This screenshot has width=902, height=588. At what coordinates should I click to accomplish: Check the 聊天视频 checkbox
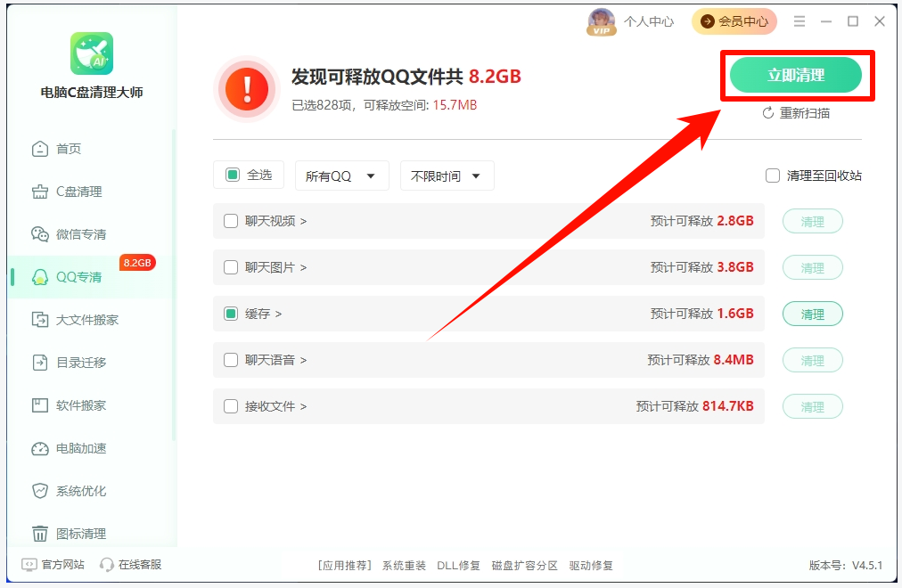[231, 221]
